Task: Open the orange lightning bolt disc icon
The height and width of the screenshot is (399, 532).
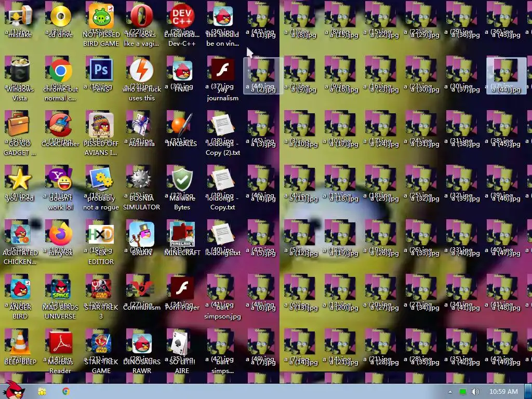Action: coord(141,71)
